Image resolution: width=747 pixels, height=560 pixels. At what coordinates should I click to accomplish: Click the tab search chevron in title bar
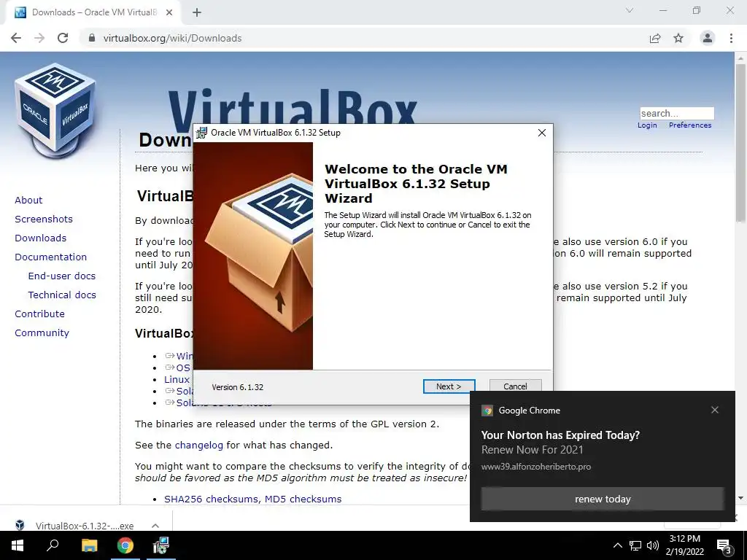point(630,10)
